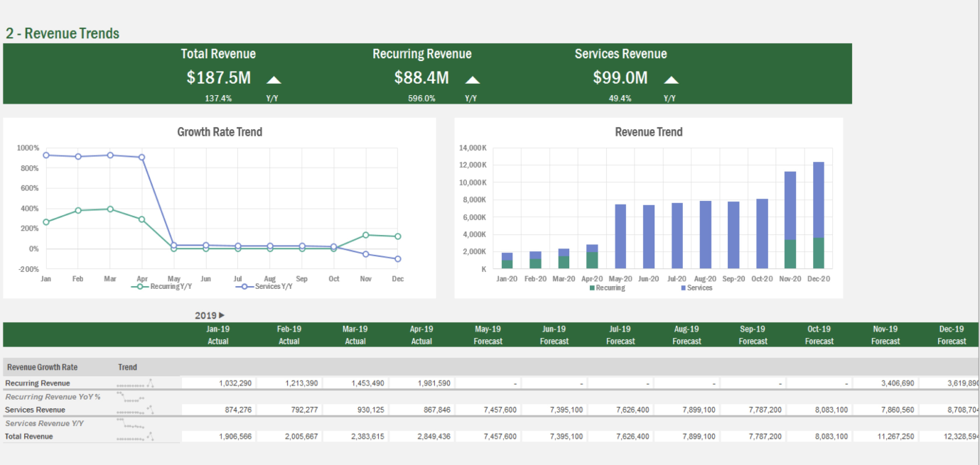Click the blue Services color swatch in the legend
Screen dimensions: 980x465
683,288
